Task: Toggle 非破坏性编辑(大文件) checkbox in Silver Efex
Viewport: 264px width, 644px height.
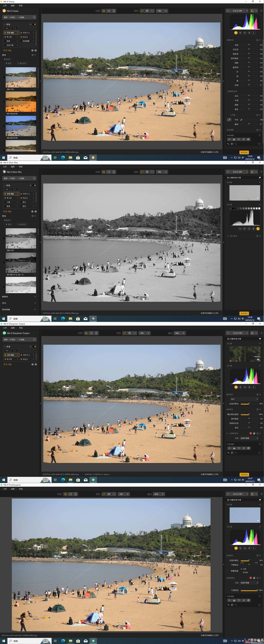Action: [198, 313]
